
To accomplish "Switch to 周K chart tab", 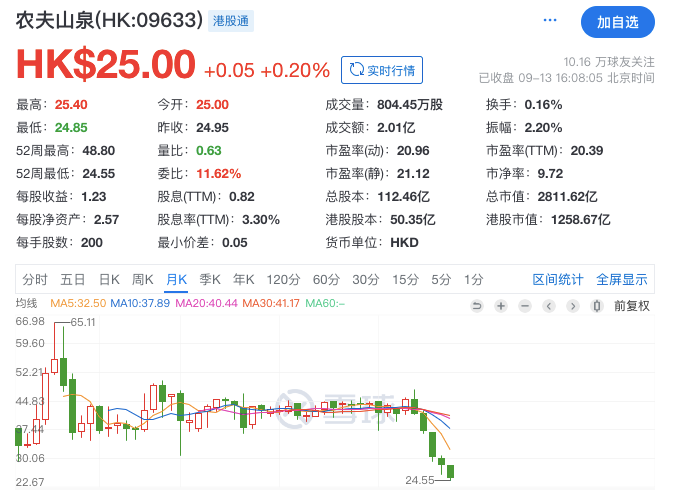I will 143,279.
